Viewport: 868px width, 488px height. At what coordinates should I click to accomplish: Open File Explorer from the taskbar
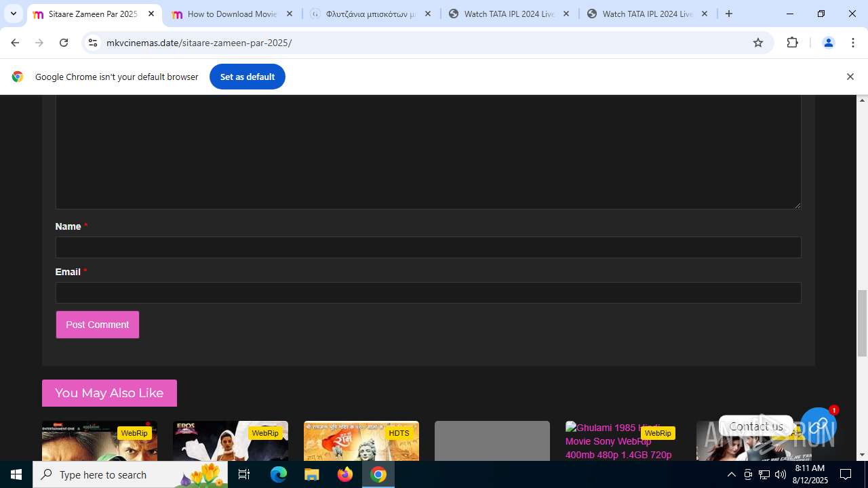click(312, 474)
